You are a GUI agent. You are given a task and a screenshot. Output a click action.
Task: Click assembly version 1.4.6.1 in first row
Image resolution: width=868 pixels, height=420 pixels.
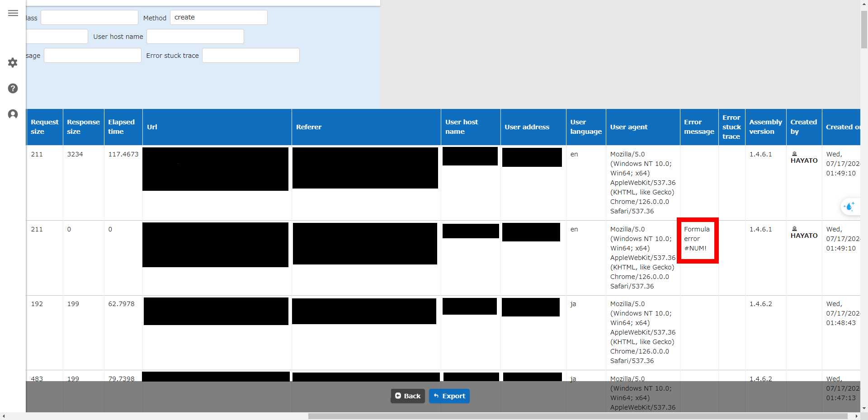coord(761,154)
